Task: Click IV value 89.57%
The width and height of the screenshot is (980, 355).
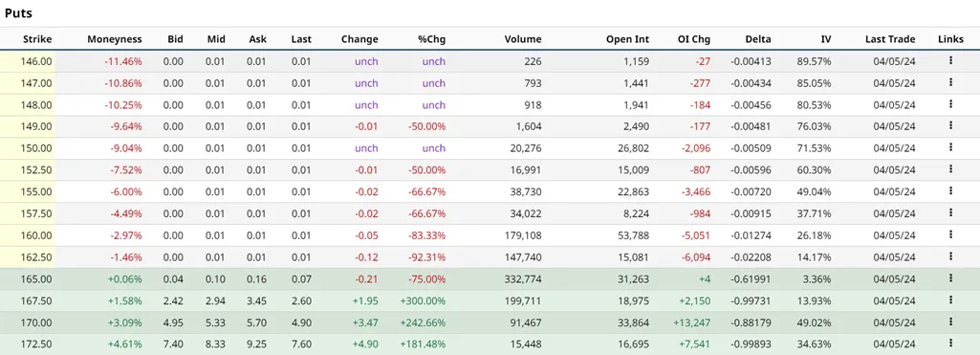Action: pos(816,61)
